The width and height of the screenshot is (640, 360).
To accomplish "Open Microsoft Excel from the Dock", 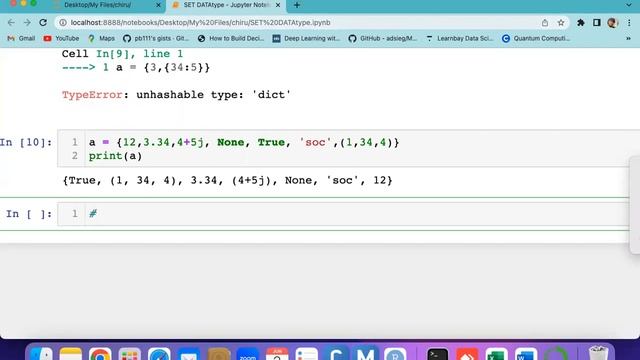I will point(496,353).
